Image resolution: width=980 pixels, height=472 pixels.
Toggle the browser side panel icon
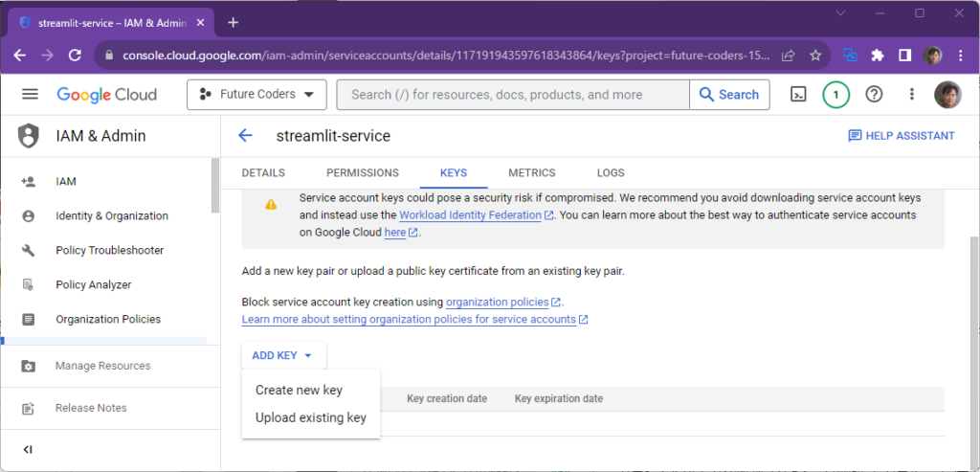(904, 55)
